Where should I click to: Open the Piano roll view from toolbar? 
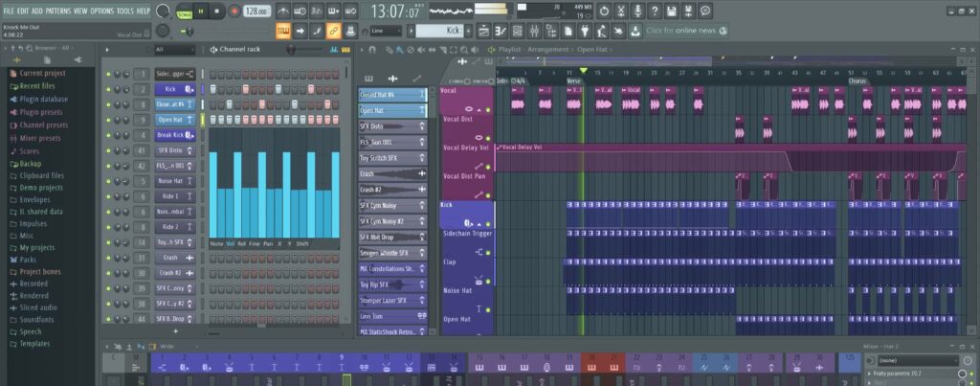coord(501,31)
